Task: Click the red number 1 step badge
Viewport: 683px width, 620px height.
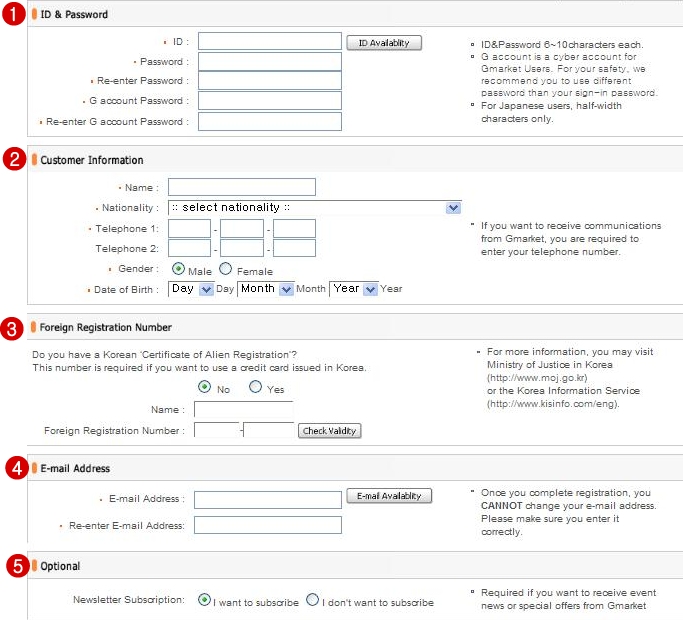Action: click(14, 14)
